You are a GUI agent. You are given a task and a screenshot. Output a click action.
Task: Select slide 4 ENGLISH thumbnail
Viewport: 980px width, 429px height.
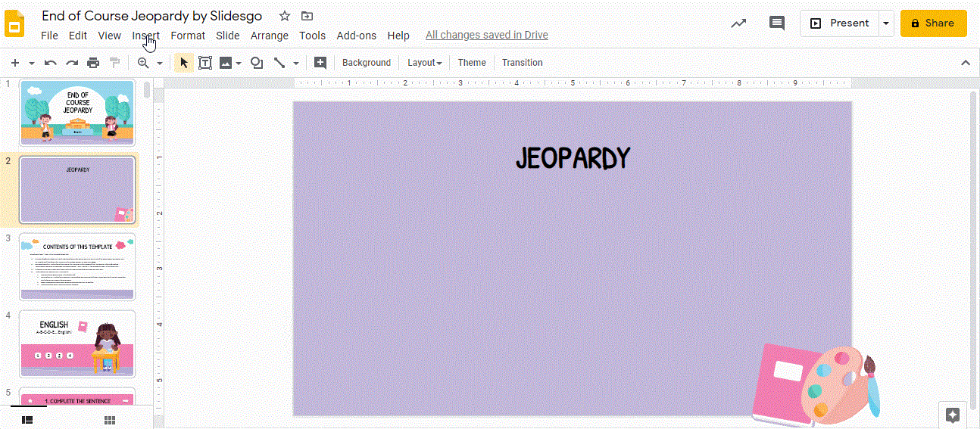point(77,344)
